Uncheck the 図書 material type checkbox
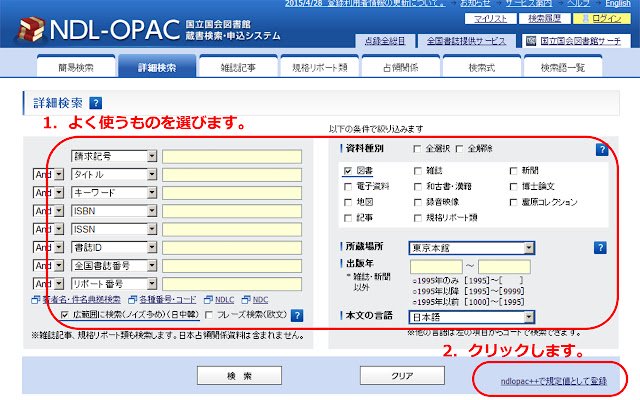The image size is (640, 400). tap(348, 171)
